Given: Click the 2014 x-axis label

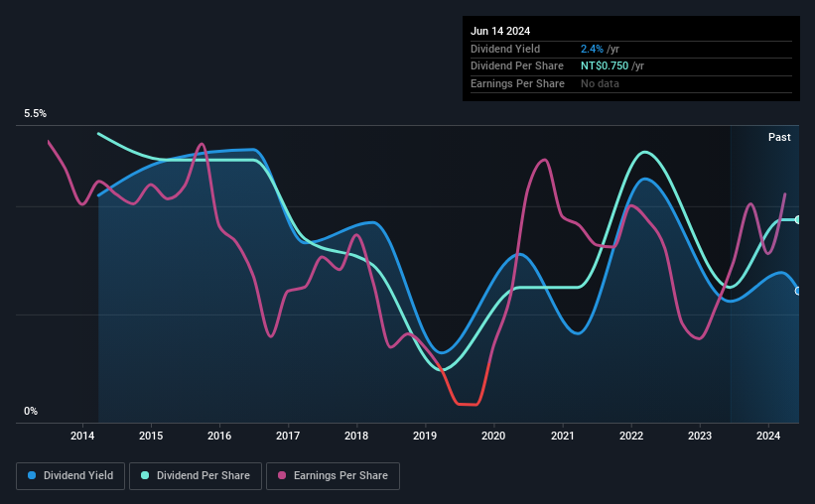Looking at the screenshot, I should (x=82, y=436).
